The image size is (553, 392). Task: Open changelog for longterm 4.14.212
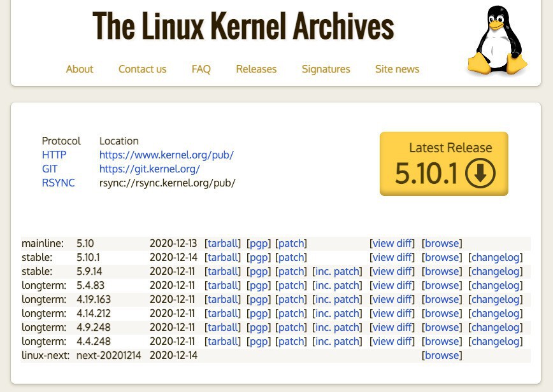point(496,314)
